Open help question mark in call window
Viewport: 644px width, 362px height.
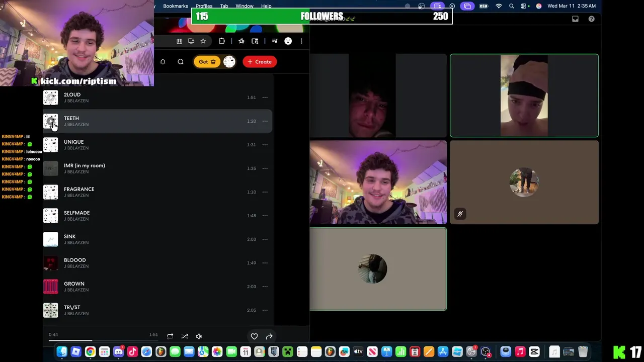coord(591,19)
